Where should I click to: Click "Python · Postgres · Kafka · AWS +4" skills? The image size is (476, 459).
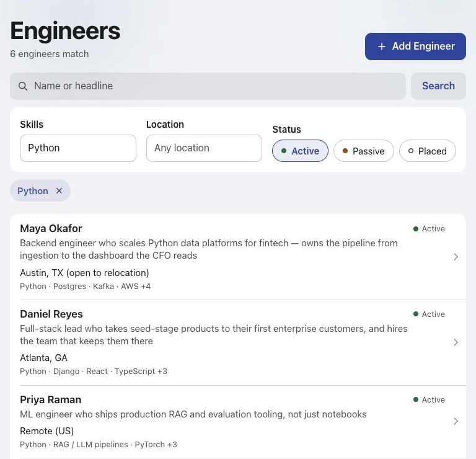pos(86,287)
